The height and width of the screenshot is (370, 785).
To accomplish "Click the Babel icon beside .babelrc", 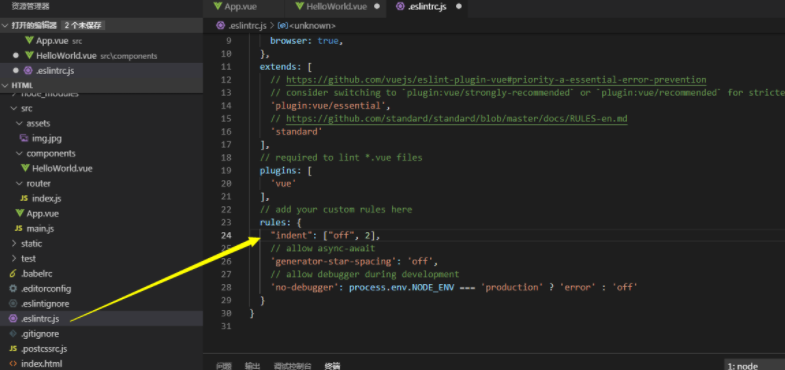I will pyautogui.click(x=13, y=273).
